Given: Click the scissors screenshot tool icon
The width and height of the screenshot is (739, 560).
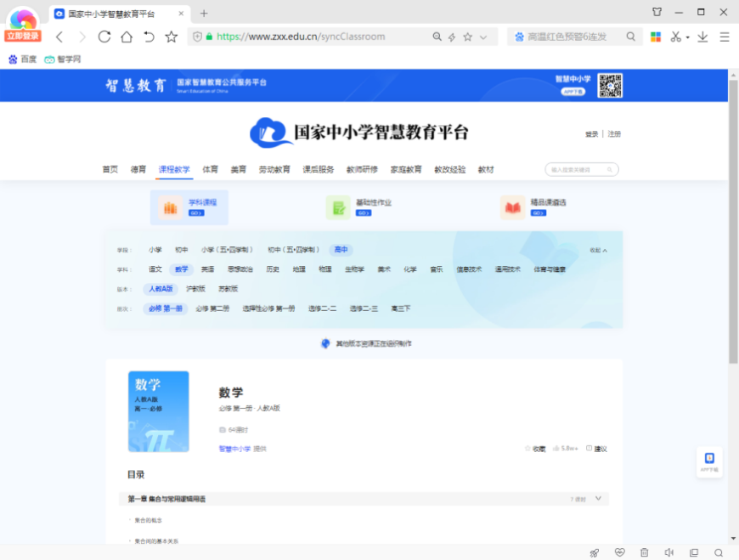Looking at the screenshot, I should coord(676,37).
